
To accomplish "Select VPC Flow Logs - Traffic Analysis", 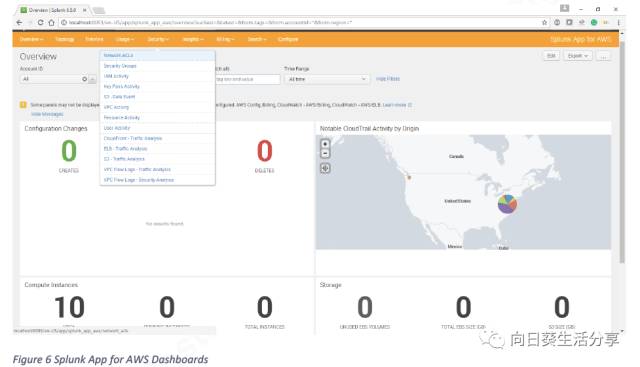I will click(x=158, y=169).
